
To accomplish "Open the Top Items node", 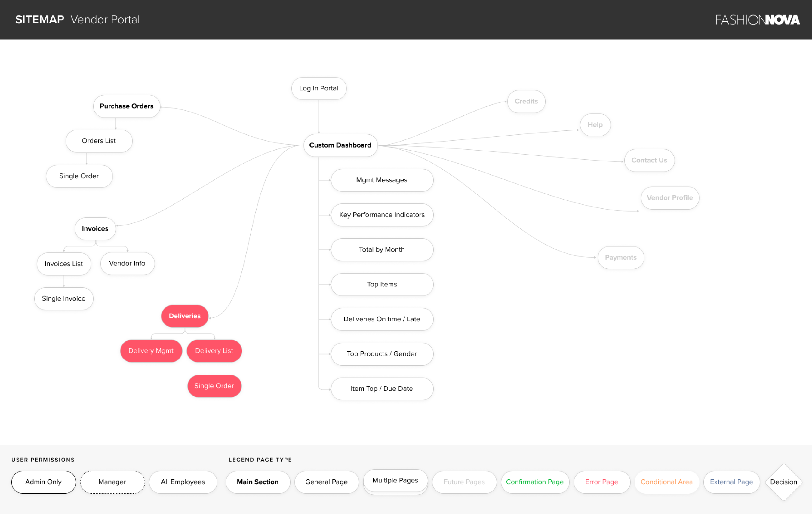I will [382, 284].
